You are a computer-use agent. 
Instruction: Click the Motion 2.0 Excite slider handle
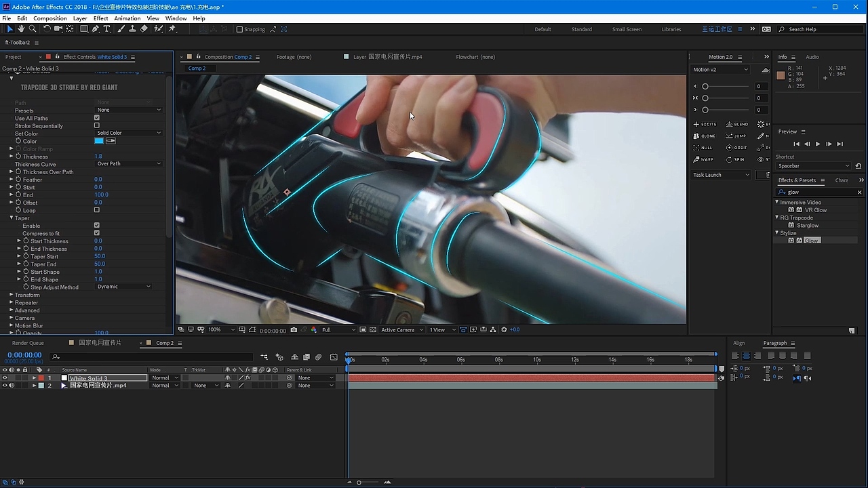(705, 87)
